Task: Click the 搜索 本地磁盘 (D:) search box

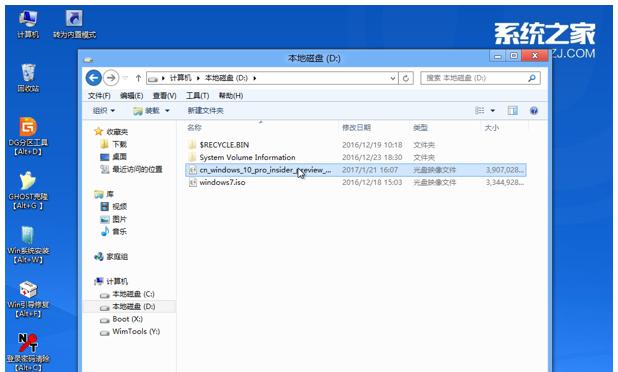Action: (480, 78)
